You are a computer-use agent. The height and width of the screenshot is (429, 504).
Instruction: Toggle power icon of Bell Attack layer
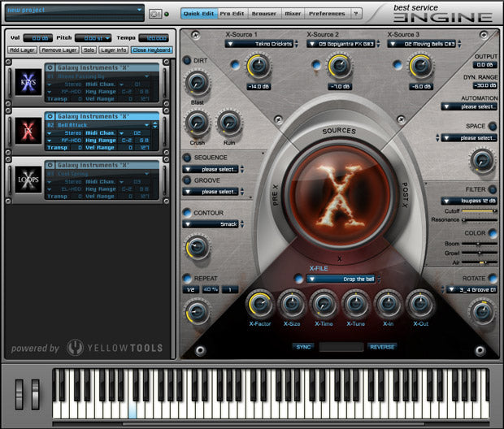[50, 116]
